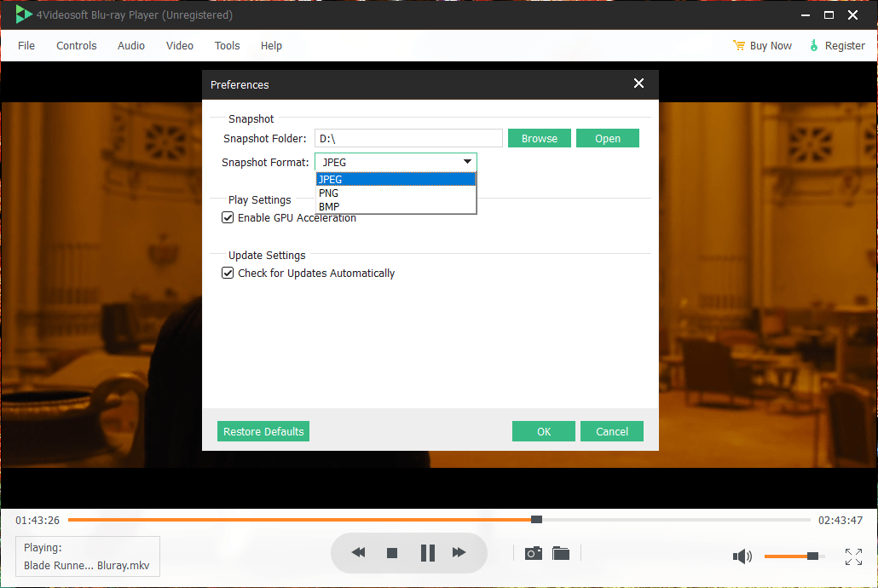Click the Browse button
878x588 pixels.
[x=539, y=139]
